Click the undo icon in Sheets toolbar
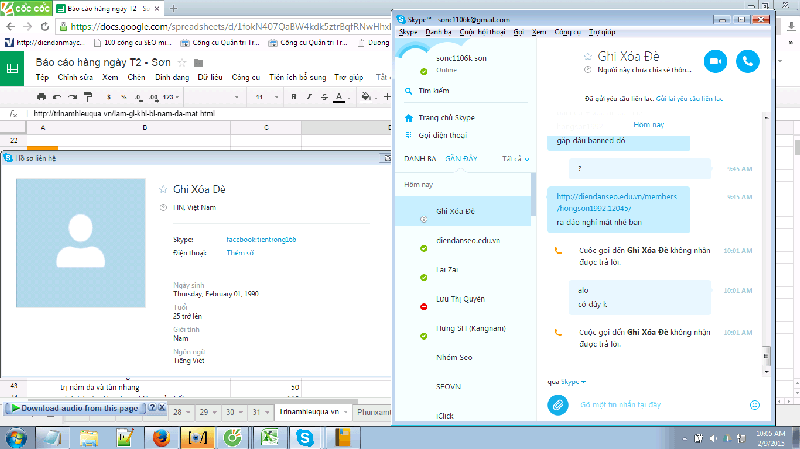Screen dimensions: 800x449 tap(57, 96)
